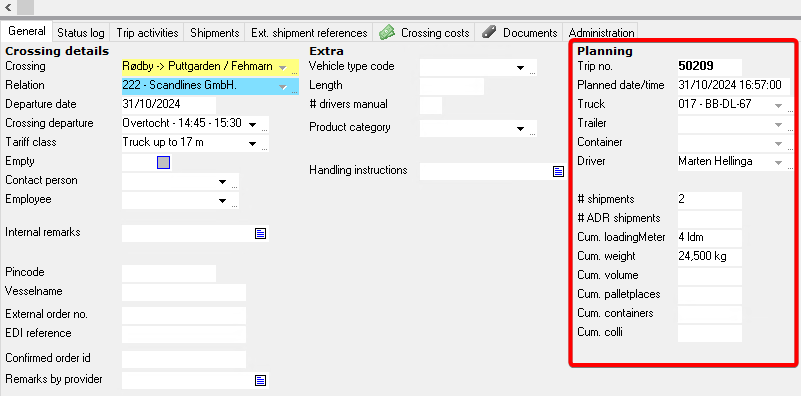Screen dimensions: 801x396
Task: Expand the Crossing departure dropdown
Action: pyautogui.click(x=252, y=124)
